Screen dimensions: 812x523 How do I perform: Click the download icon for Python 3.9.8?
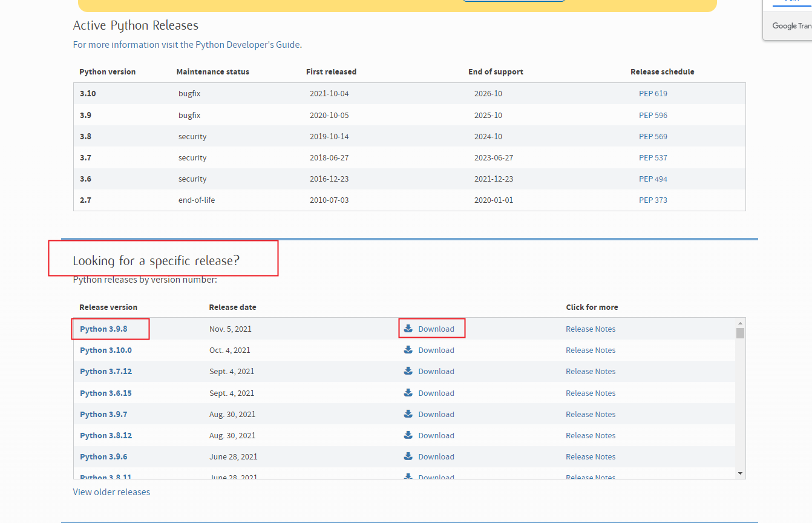coord(408,329)
